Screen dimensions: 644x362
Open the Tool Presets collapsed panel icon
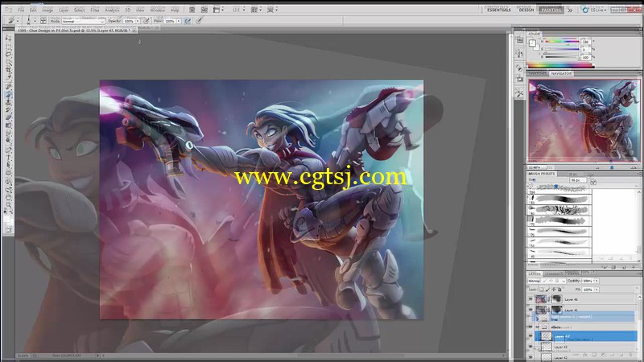click(520, 93)
